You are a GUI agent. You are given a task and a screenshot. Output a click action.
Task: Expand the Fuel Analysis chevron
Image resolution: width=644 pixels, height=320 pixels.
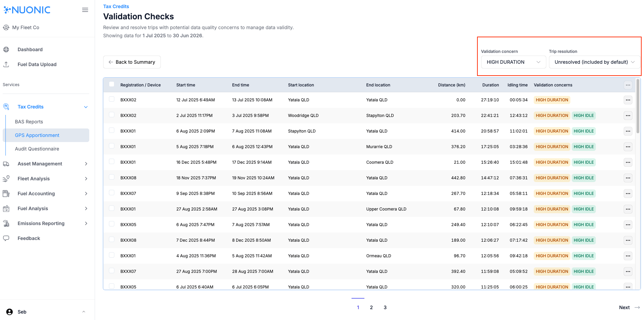click(x=86, y=208)
